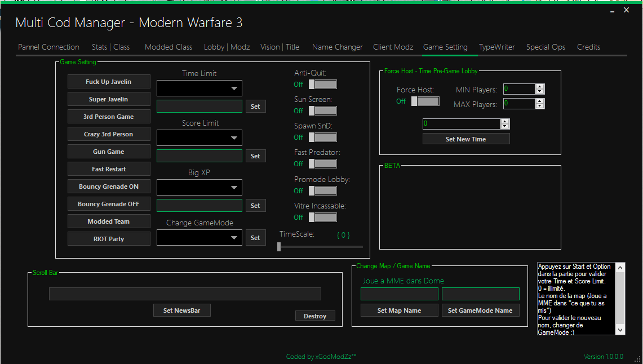This screenshot has width=643, height=364.
Task: Start RIOT Party
Action: coord(109,238)
